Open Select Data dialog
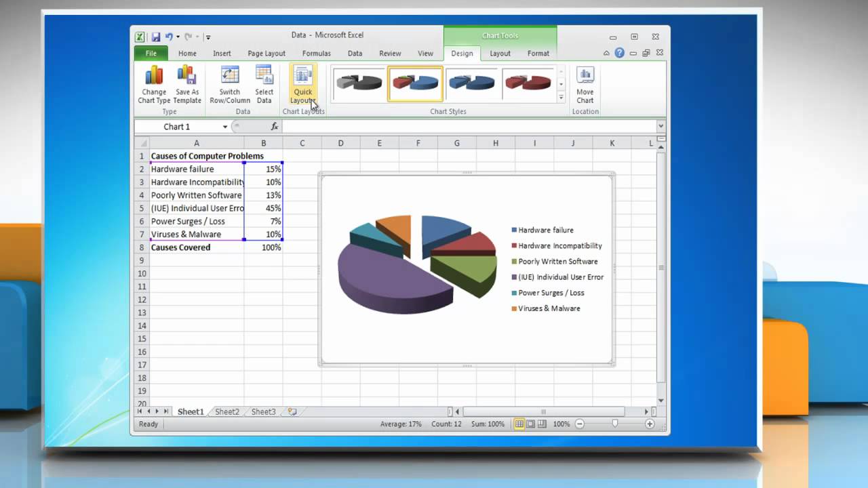 [264, 85]
